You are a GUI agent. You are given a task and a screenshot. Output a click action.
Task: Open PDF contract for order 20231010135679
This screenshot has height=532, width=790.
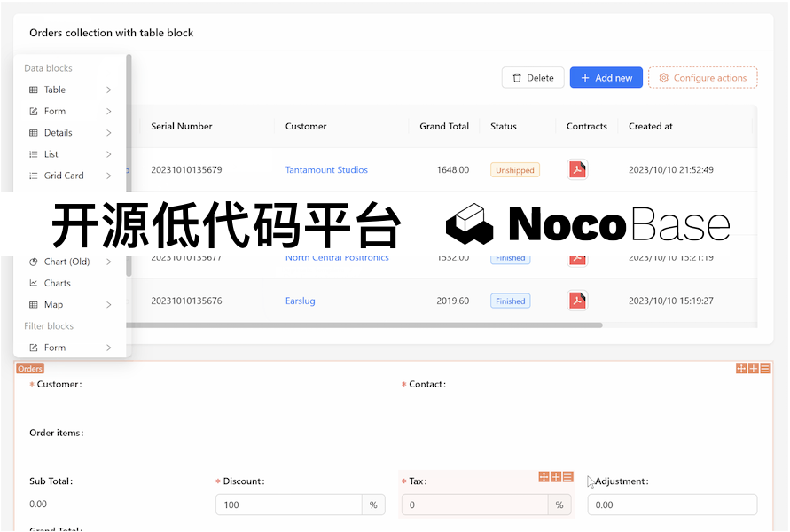click(577, 169)
